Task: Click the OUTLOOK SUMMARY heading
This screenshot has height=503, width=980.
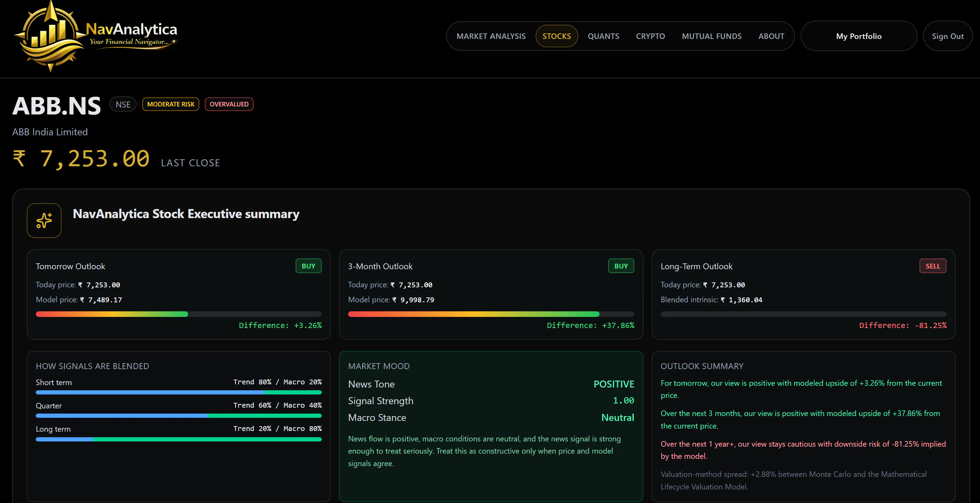Action: 702,366
